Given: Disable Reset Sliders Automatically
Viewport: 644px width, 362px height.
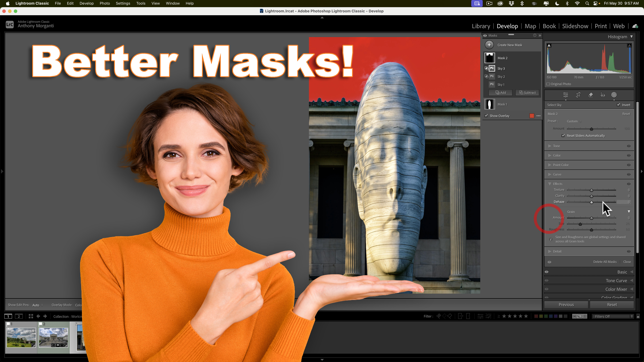Looking at the screenshot, I should (x=563, y=135).
